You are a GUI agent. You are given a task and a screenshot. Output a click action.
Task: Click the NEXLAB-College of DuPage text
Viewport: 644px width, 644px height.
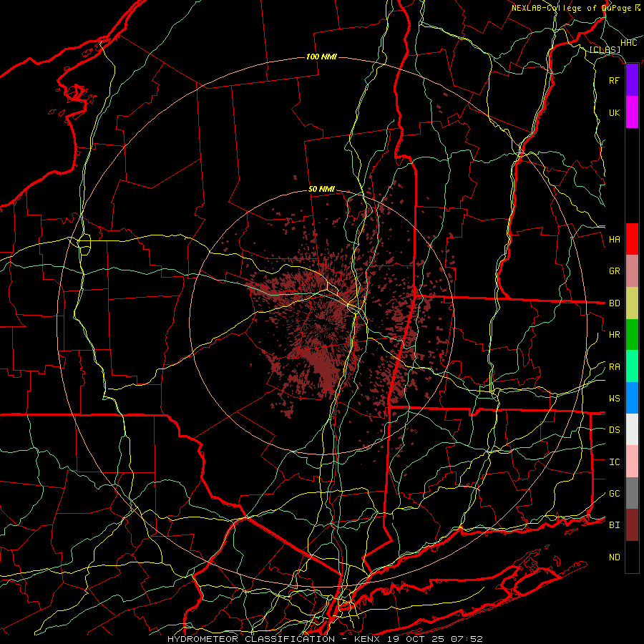pos(571,8)
